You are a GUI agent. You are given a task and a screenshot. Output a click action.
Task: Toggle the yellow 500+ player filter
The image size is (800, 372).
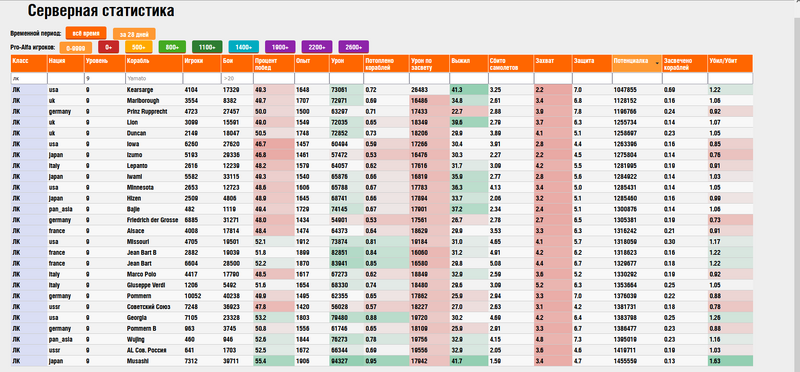(x=138, y=47)
